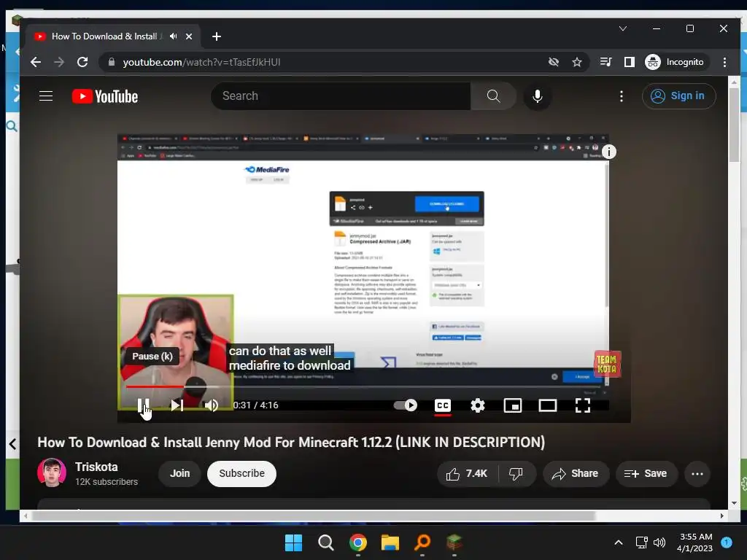Open video player settings gear
747x560 pixels.
point(477,405)
